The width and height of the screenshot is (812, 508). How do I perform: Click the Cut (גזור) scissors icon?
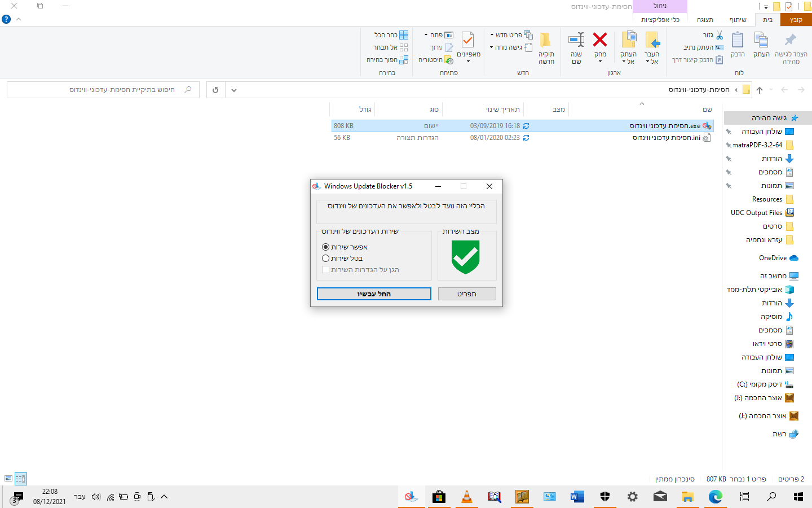[x=719, y=35]
